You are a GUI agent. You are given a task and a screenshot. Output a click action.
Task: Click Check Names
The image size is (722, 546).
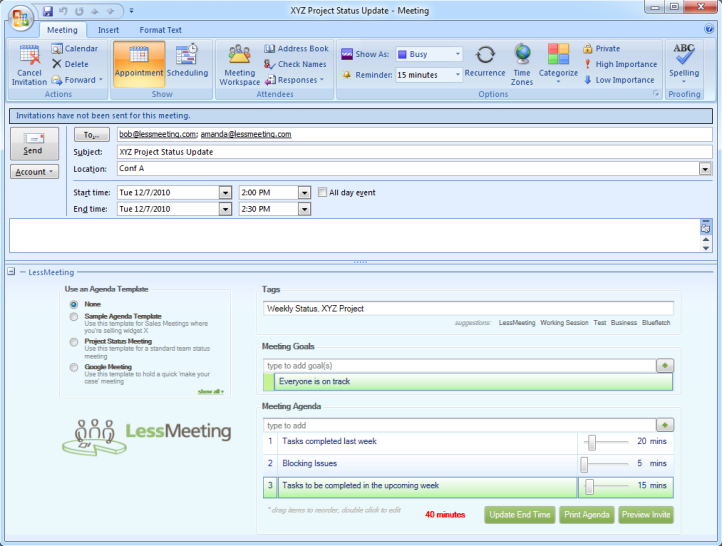point(295,64)
